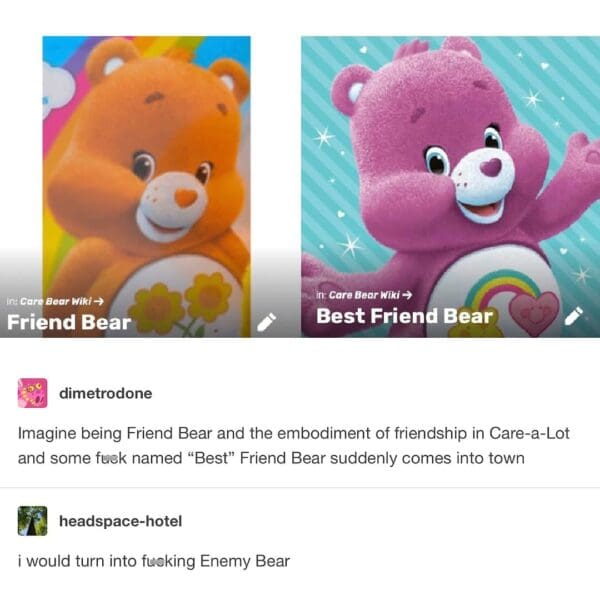The image size is (600, 600).
Task: Click the orange heart-shaped nose of Friend Bear
Action: coord(186,198)
